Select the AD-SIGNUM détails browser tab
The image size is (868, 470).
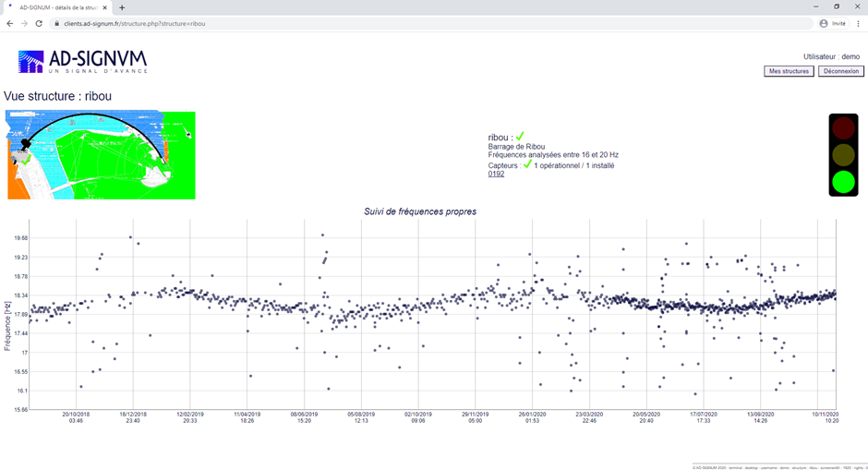click(60, 7)
